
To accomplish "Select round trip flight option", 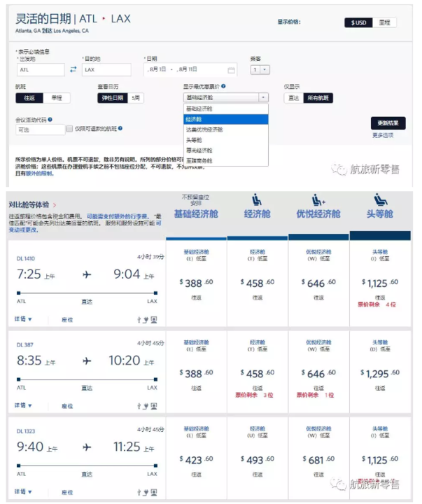I will coord(29,98).
